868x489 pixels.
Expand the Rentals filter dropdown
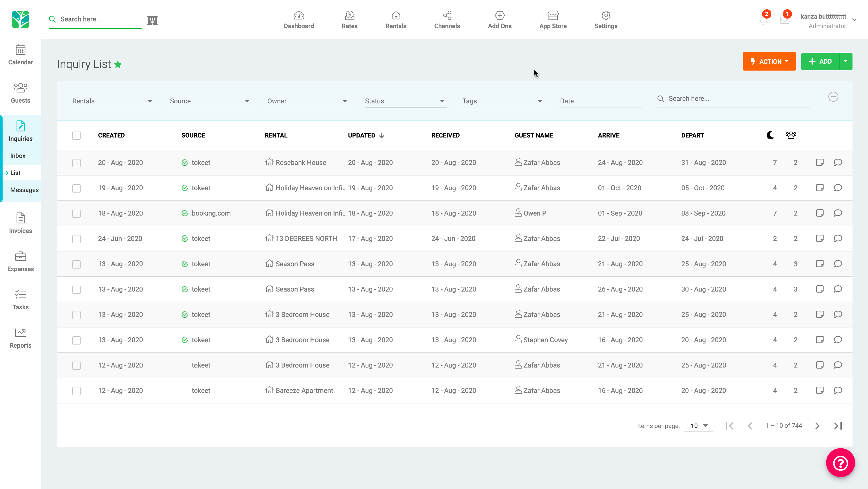point(113,101)
